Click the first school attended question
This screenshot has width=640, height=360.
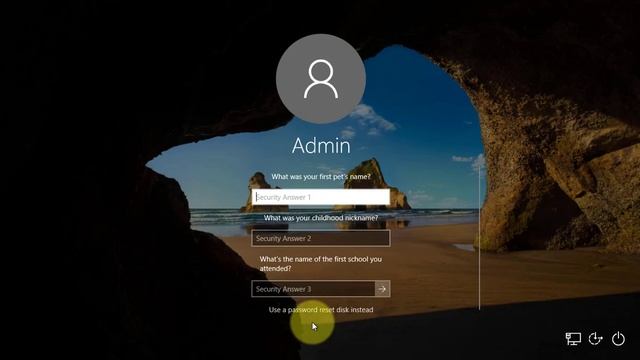click(321, 264)
